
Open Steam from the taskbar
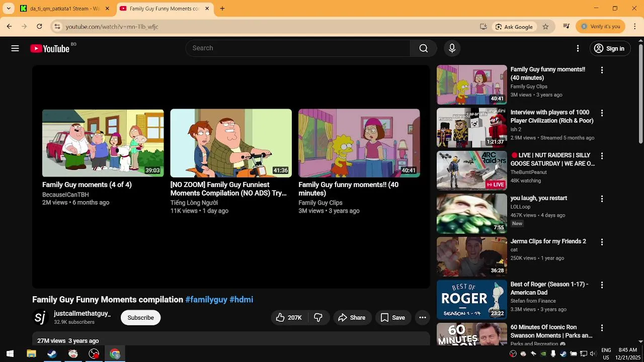(52, 353)
